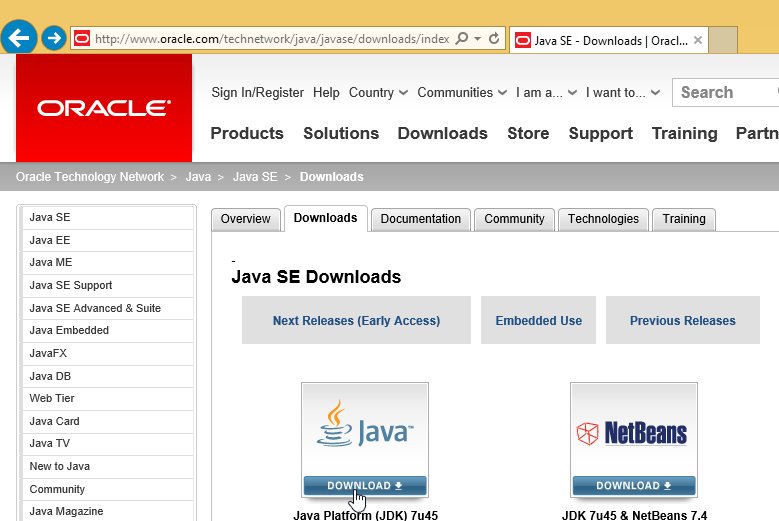The width and height of the screenshot is (779, 521).
Task: Open the Sign In/Register link
Action: point(257,92)
